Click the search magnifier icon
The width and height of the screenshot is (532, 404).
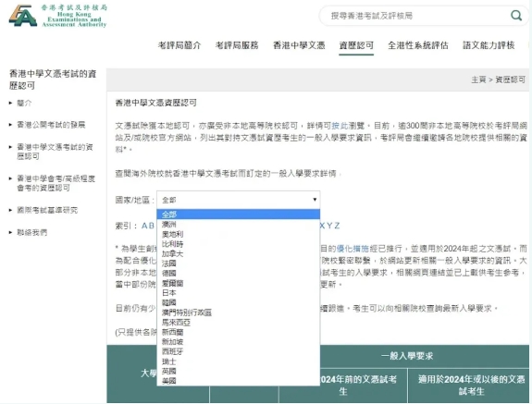(x=516, y=15)
